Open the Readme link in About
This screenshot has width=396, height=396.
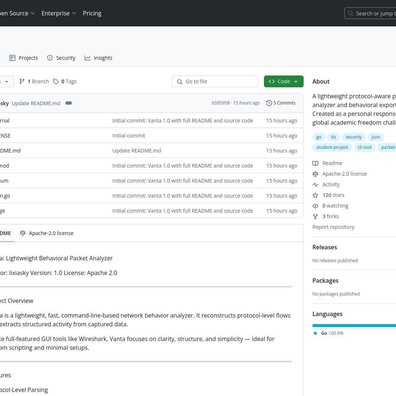(332, 163)
